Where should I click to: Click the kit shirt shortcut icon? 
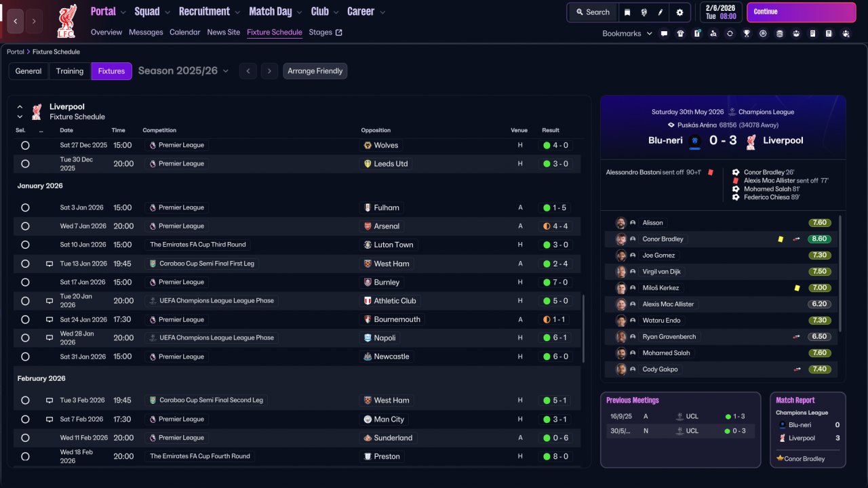click(680, 33)
